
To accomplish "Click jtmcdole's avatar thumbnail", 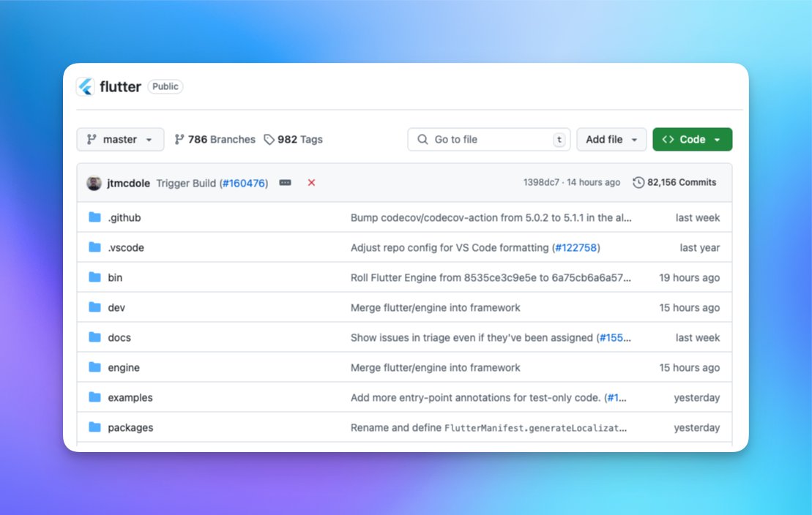I will [94, 183].
